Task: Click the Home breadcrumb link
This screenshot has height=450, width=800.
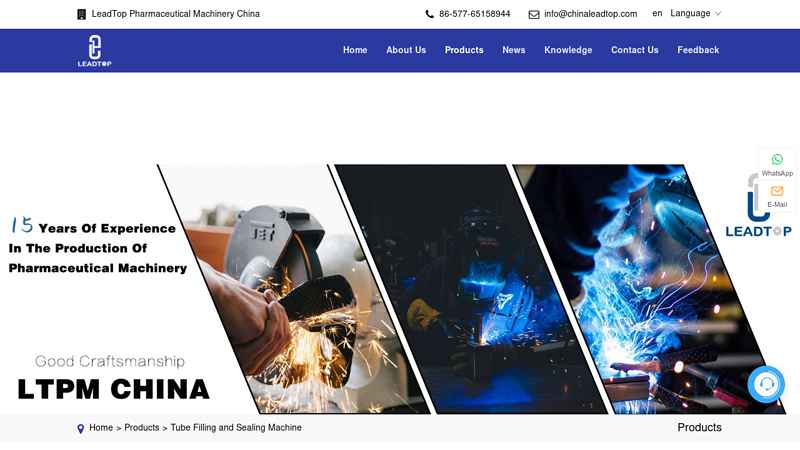Action: coord(101,428)
